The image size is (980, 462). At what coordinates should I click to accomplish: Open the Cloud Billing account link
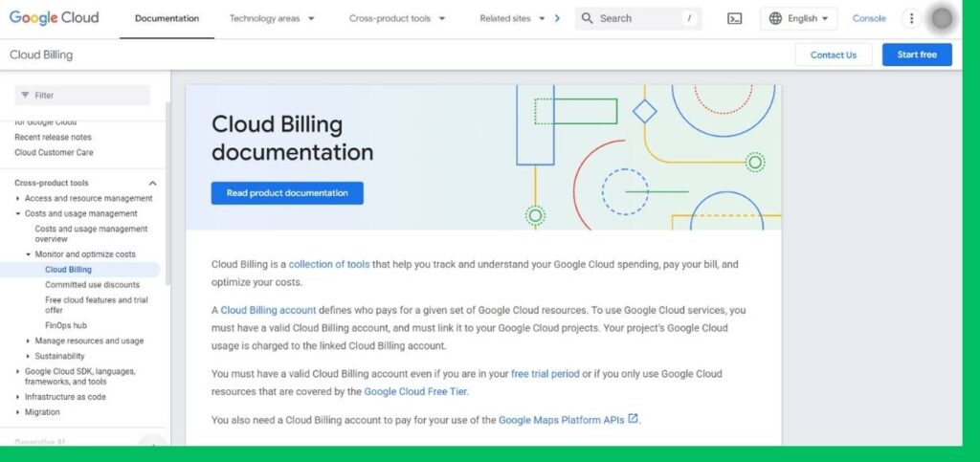pos(268,310)
